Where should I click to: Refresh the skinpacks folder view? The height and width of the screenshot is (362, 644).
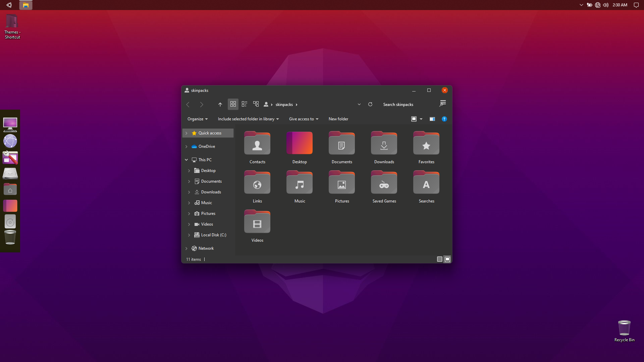click(x=370, y=104)
